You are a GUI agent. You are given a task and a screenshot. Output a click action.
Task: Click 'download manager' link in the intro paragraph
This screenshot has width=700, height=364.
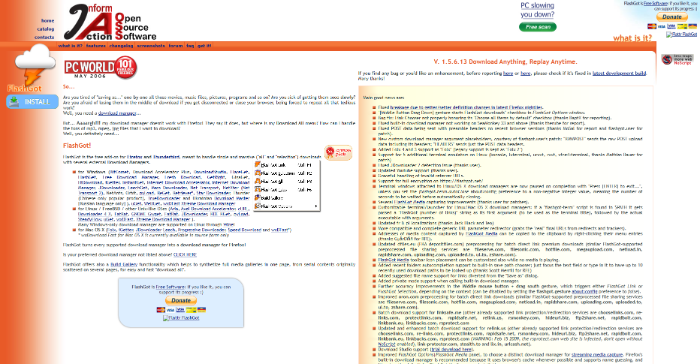117,113
